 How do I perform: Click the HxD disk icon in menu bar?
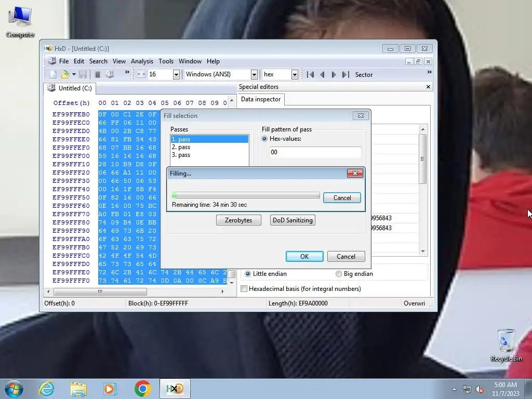(x=51, y=61)
